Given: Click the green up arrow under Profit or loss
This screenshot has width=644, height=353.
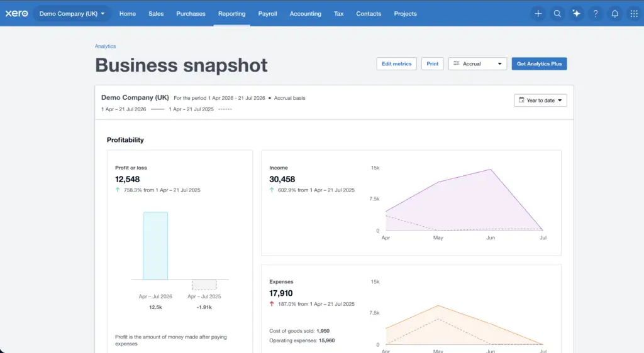Looking at the screenshot, I should tap(118, 190).
